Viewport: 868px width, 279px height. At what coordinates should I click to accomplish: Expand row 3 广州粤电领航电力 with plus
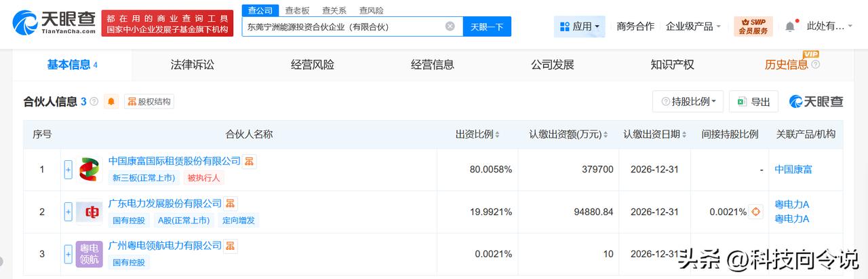point(68,254)
